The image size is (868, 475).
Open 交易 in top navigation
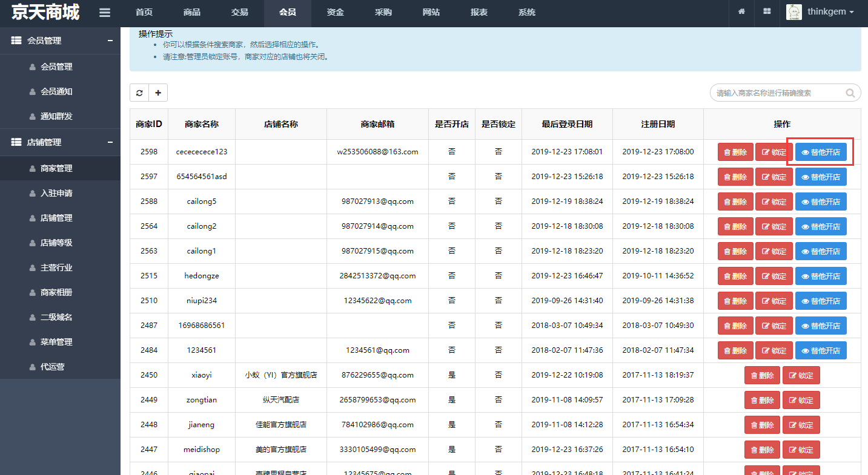pos(240,12)
